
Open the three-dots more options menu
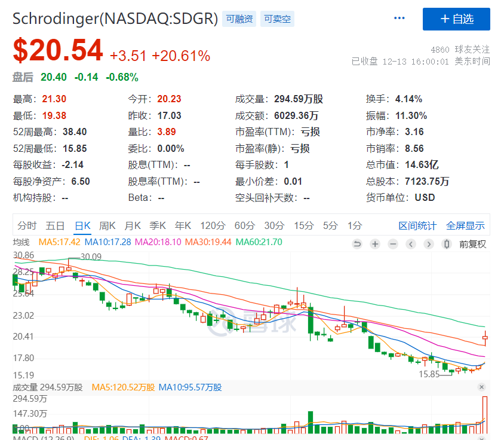399,18
